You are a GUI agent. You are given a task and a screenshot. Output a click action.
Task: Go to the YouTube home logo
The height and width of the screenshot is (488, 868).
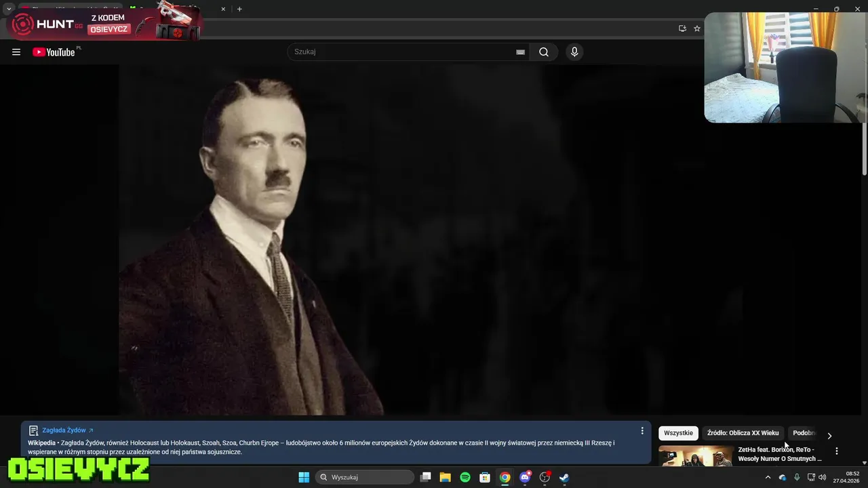[x=54, y=52]
